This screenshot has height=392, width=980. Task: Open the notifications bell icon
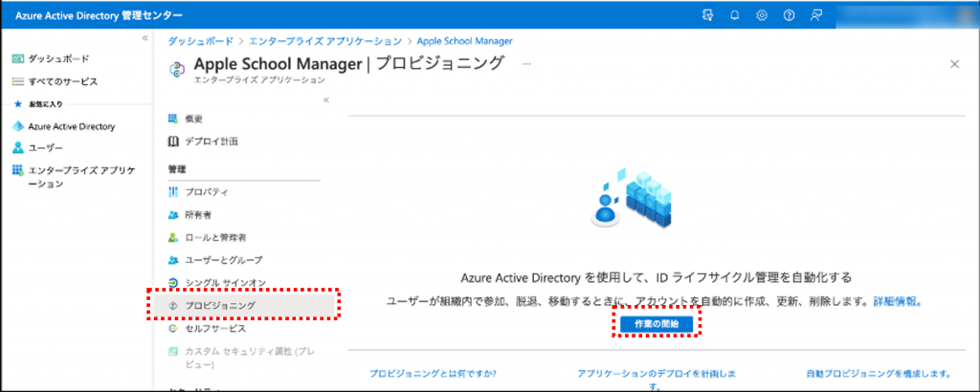pyautogui.click(x=734, y=15)
